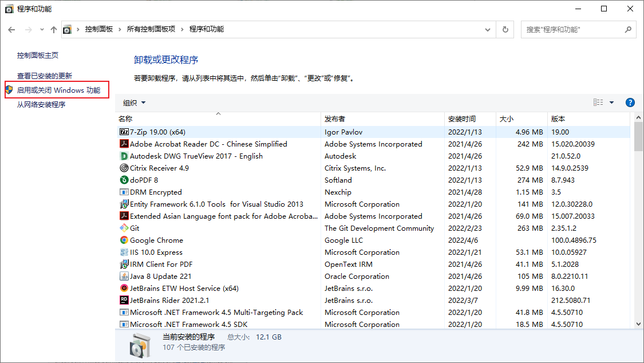The image size is (644, 363).
Task: Click the list scrollbar up arrow
Action: (x=638, y=118)
